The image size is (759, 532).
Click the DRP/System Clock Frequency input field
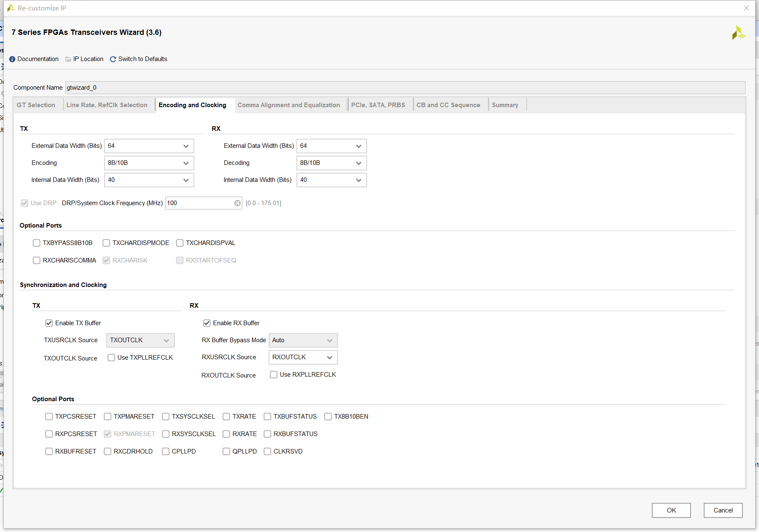click(200, 203)
